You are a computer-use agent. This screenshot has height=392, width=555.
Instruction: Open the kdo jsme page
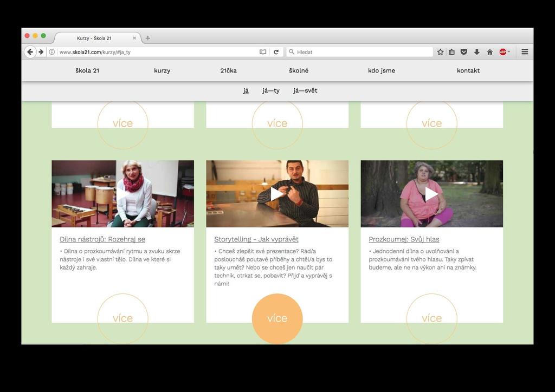[x=381, y=70]
